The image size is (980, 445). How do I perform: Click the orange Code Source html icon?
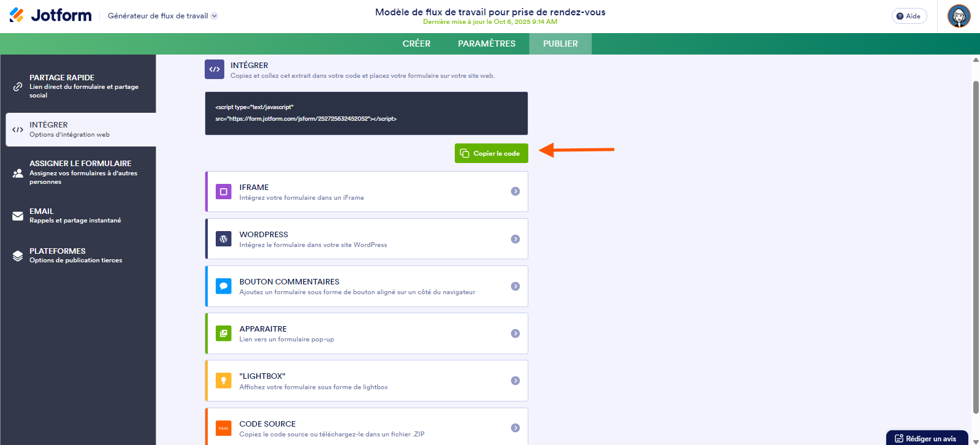click(224, 428)
